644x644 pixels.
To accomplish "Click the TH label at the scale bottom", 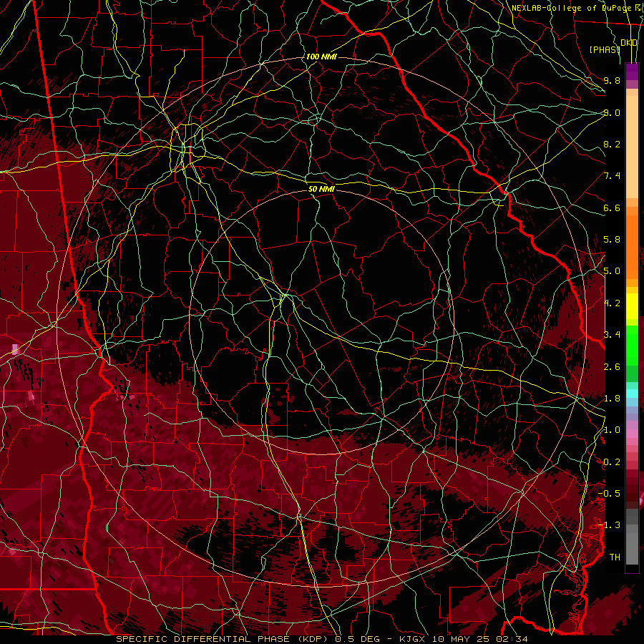I will click(615, 557).
